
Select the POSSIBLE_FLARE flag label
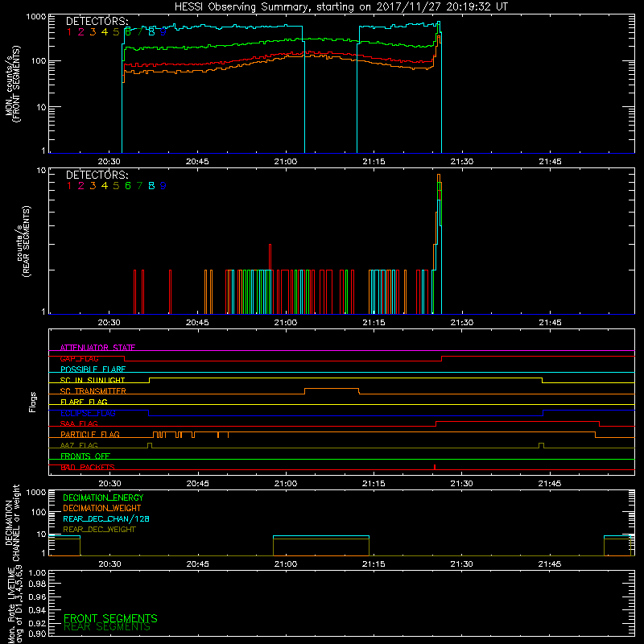point(93,369)
